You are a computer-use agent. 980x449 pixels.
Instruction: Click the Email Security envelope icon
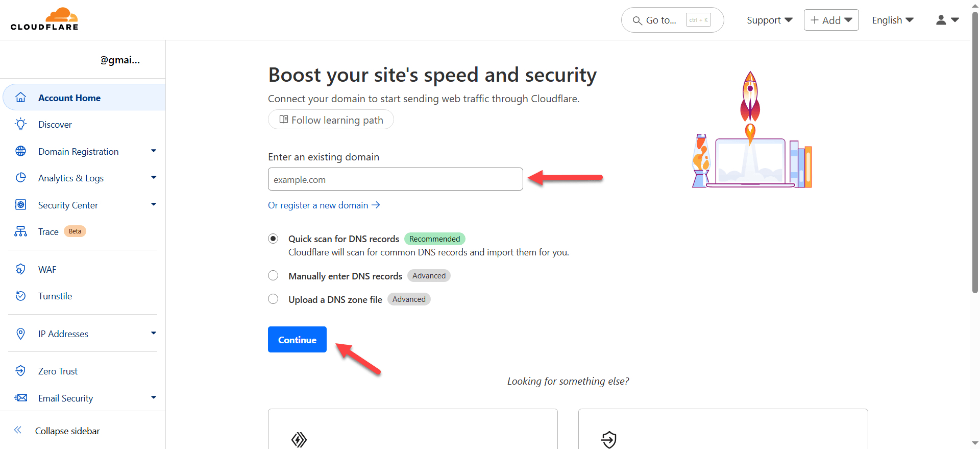20,398
